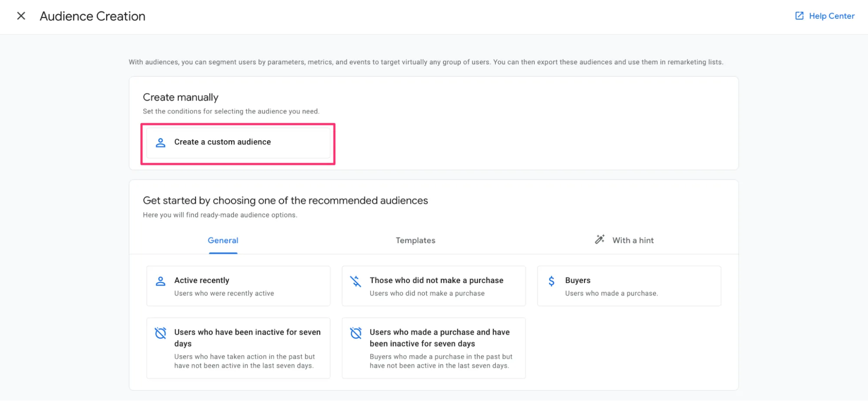Switch to the With a hint tab label
The width and height of the screenshot is (868, 401).
tap(633, 240)
